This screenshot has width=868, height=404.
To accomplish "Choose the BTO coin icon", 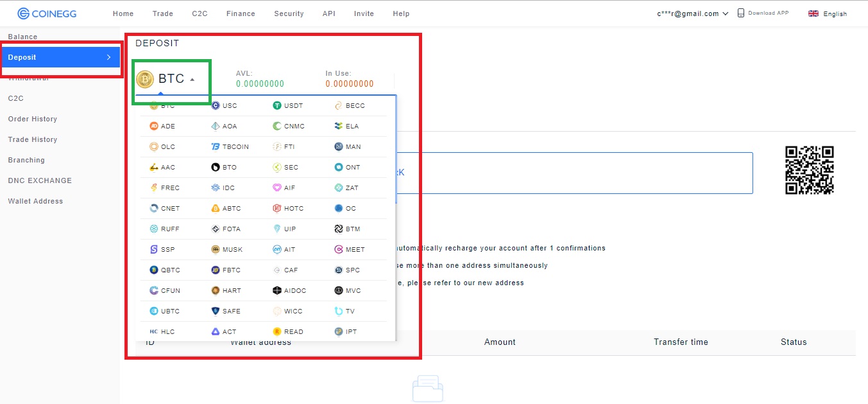I will (x=216, y=167).
